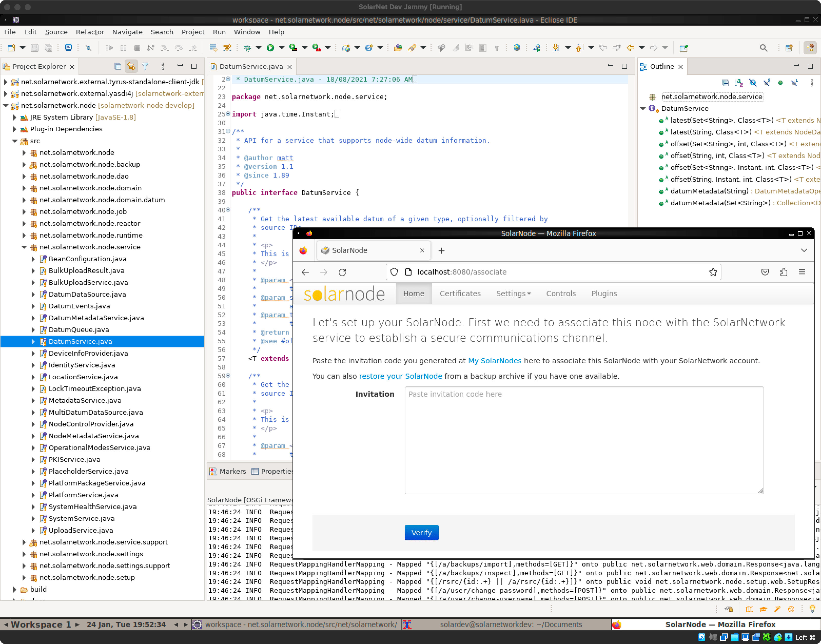Click the yellow Back navigation arrow
821x644 pixels.
tap(630, 48)
